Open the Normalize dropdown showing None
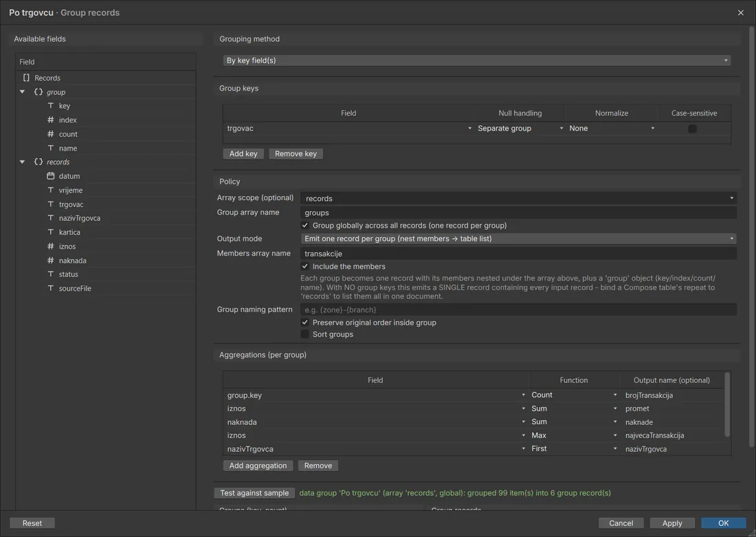Viewport: 756px width, 537px height. point(612,129)
